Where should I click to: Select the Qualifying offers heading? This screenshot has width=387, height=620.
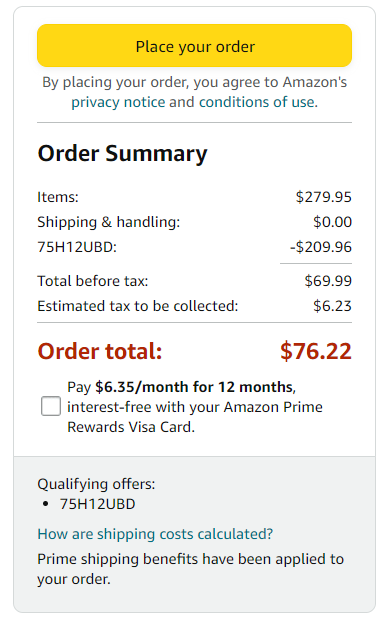click(96, 484)
